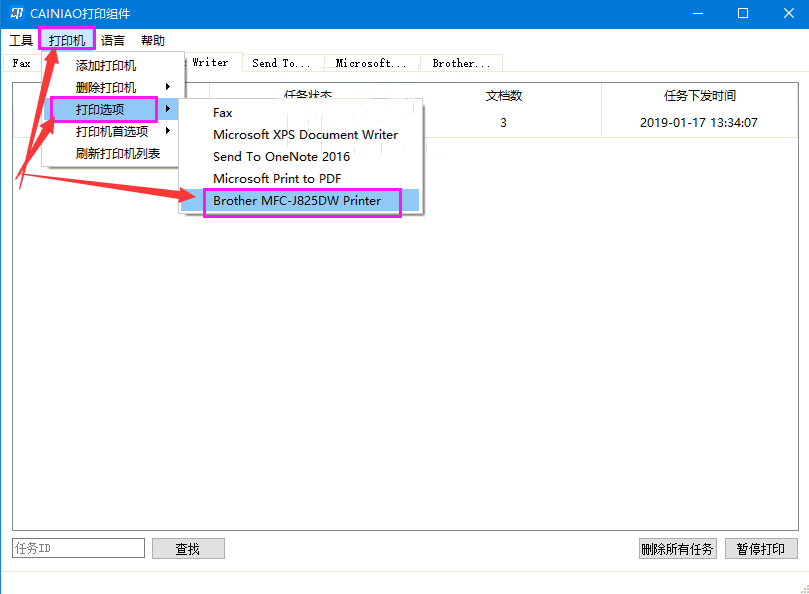809x594 pixels.
Task: Open the 工具 menu
Action: coord(21,41)
